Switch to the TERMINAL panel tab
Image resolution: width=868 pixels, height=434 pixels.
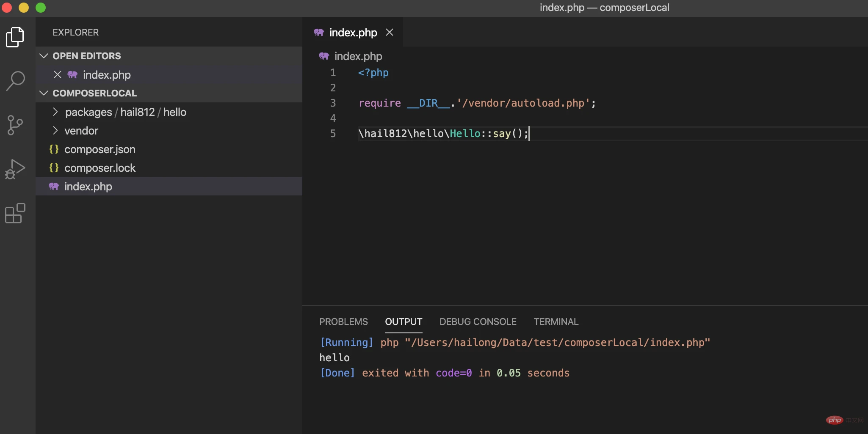[x=556, y=321]
